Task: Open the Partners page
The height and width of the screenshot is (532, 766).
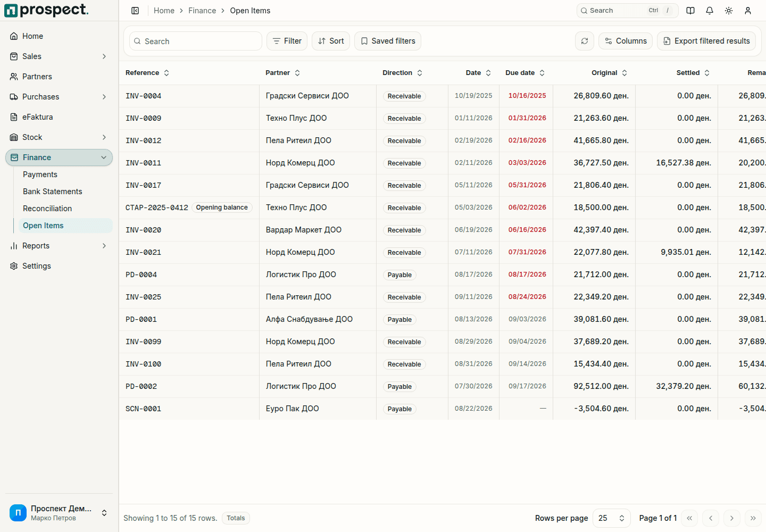Action: tap(59, 77)
